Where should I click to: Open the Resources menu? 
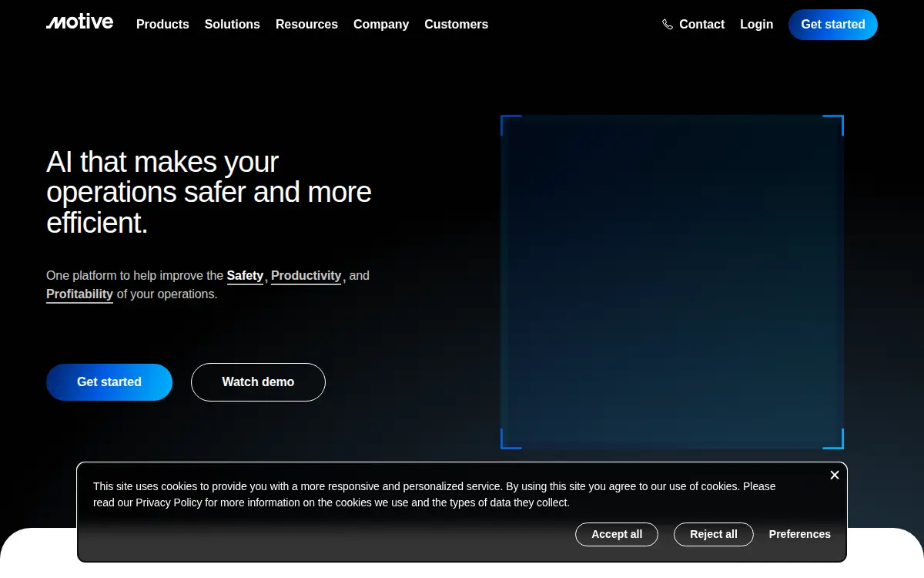pyautogui.click(x=306, y=25)
